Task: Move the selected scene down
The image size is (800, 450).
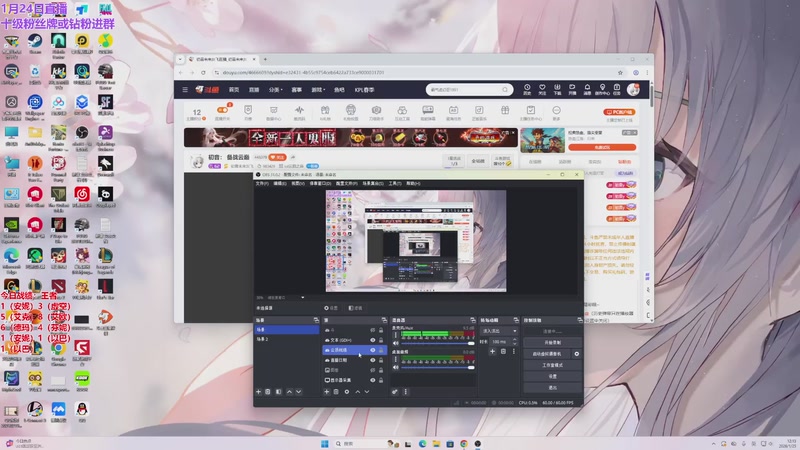Action: pyautogui.click(x=298, y=392)
